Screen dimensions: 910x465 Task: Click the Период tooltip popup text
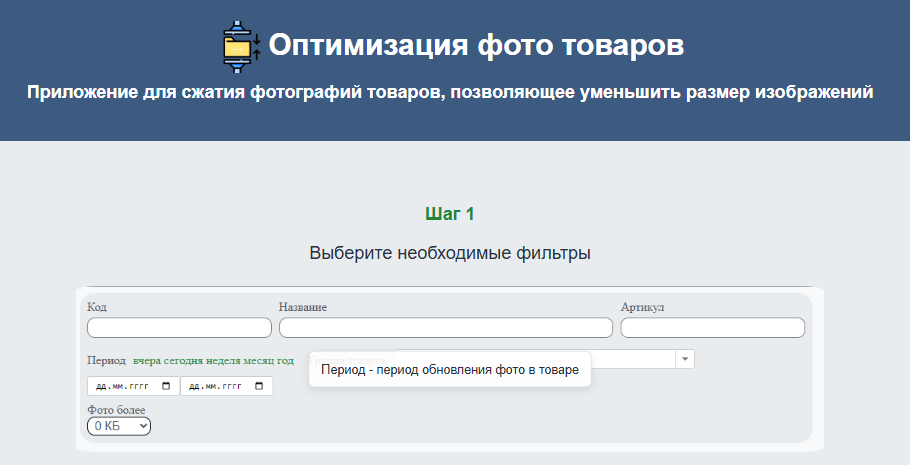click(450, 370)
